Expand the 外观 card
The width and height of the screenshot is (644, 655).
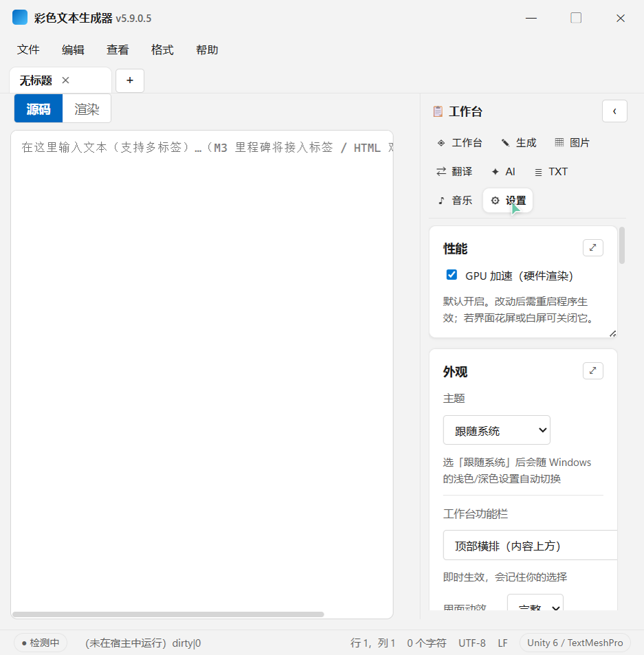[x=592, y=370]
